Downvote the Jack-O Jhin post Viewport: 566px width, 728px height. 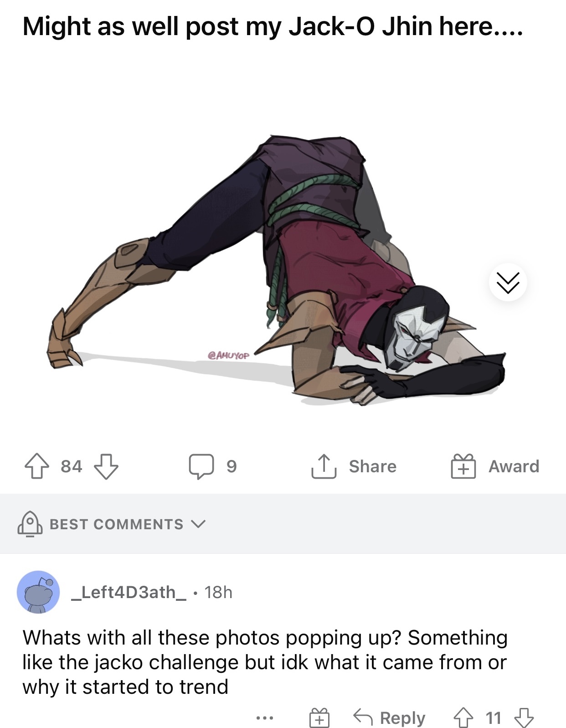pos(106,466)
